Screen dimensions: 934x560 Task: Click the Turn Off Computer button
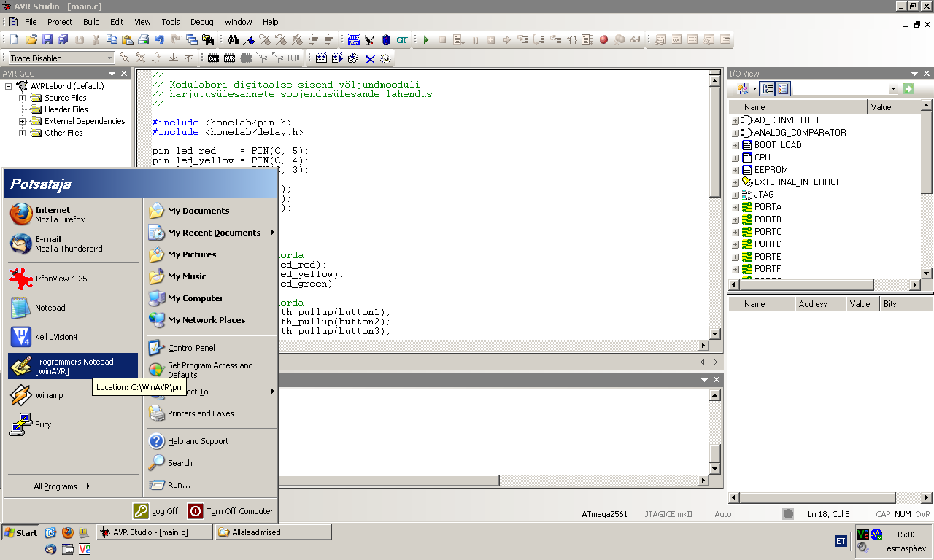point(231,511)
